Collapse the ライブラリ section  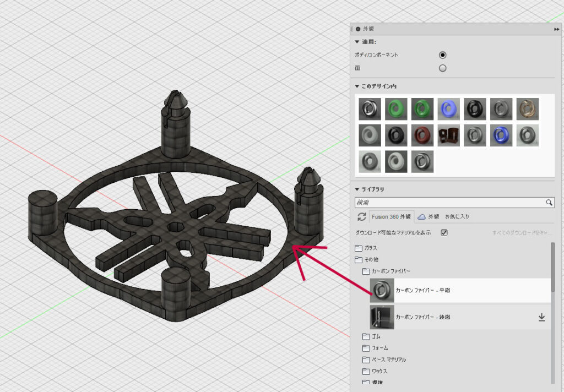click(357, 189)
